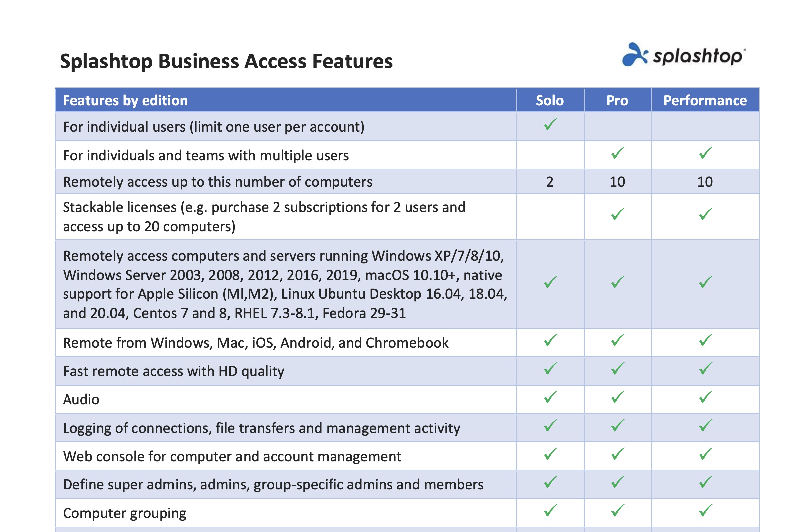Select the Pro column header

tap(617, 100)
